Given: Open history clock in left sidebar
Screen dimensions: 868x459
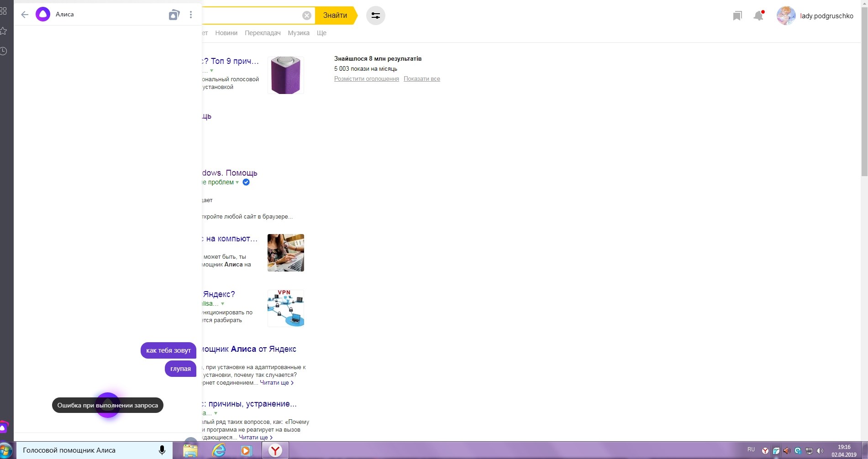Looking at the screenshot, I should click(3, 51).
